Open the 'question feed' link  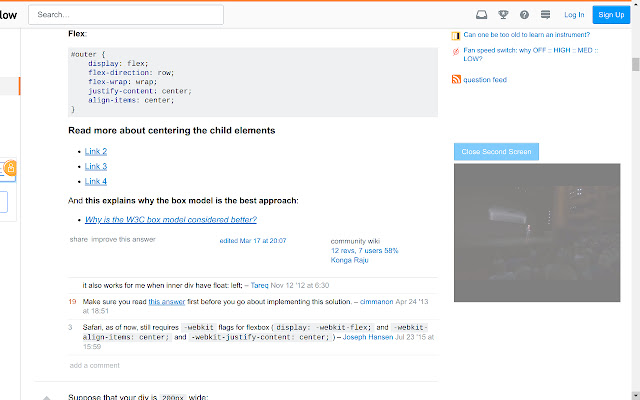(485, 80)
